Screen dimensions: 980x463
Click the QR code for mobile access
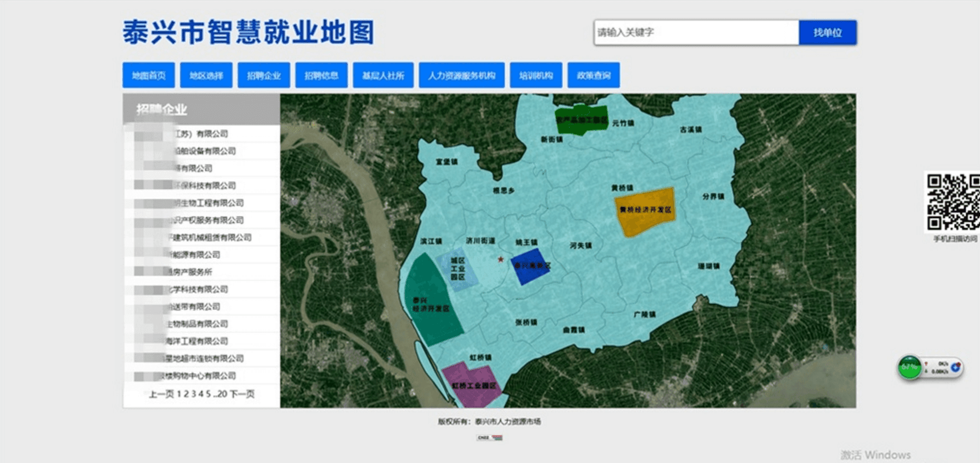[x=953, y=202]
